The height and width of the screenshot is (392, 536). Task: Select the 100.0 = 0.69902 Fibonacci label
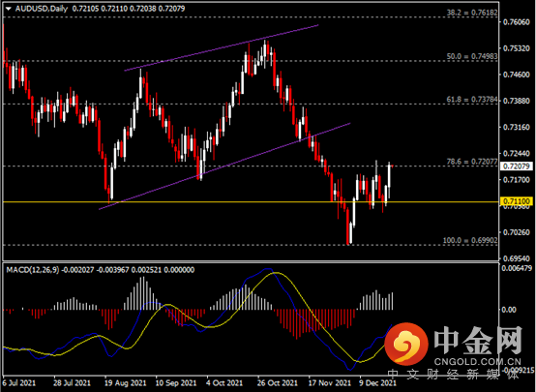click(470, 240)
